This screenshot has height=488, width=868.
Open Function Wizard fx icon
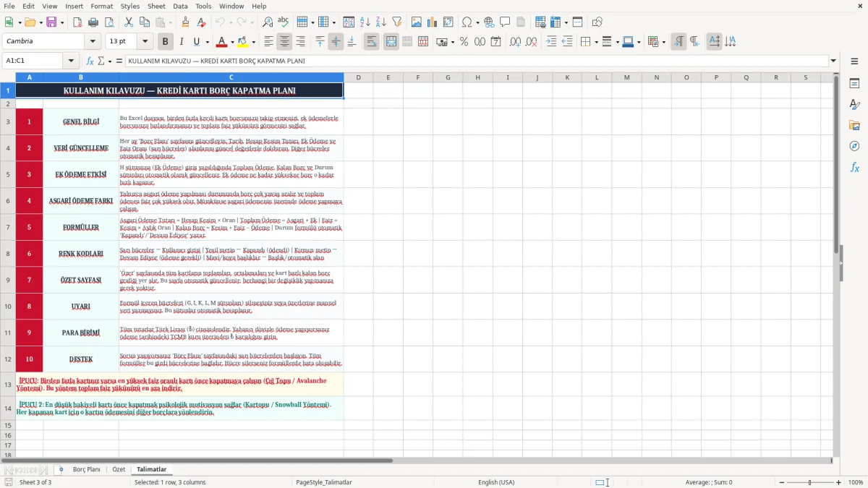click(90, 61)
